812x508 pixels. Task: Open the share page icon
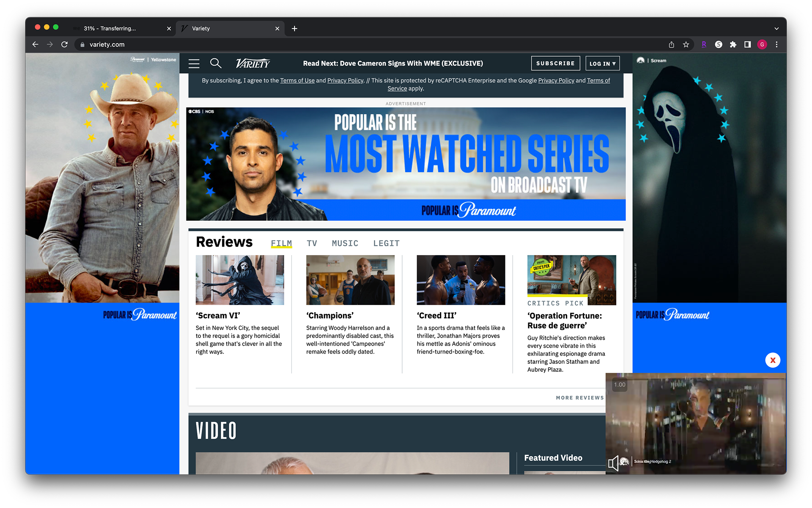[672, 44]
